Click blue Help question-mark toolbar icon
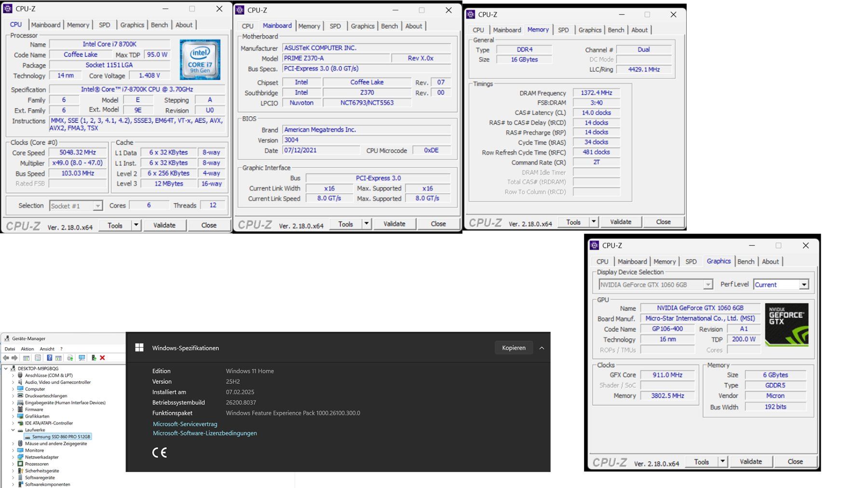868x488 pixels. pyautogui.click(x=49, y=358)
